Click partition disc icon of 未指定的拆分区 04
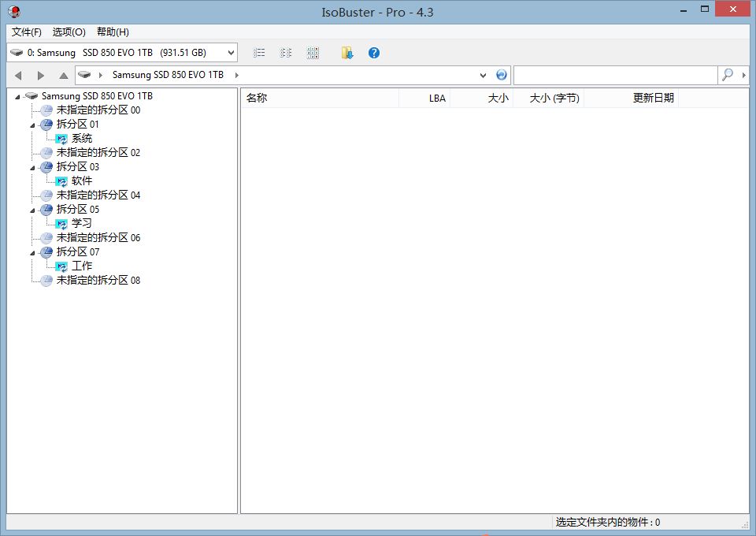The width and height of the screenshot is (756, 536). [46, 195]
